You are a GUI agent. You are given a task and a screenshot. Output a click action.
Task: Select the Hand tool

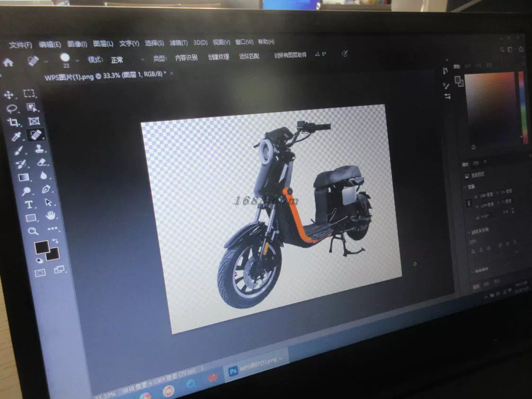click(x=51, y=215)
